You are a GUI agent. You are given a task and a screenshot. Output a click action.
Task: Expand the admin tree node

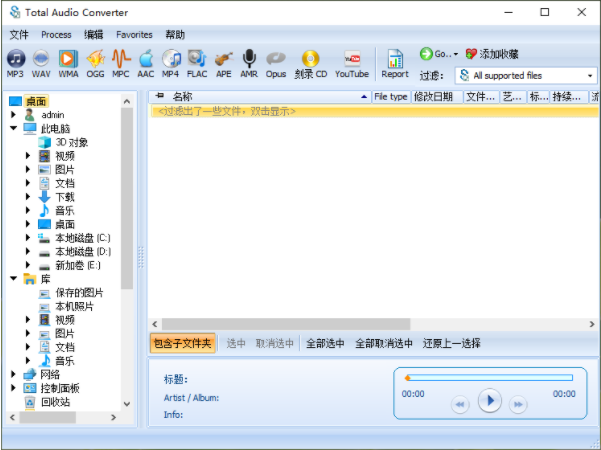coord(13,114)
